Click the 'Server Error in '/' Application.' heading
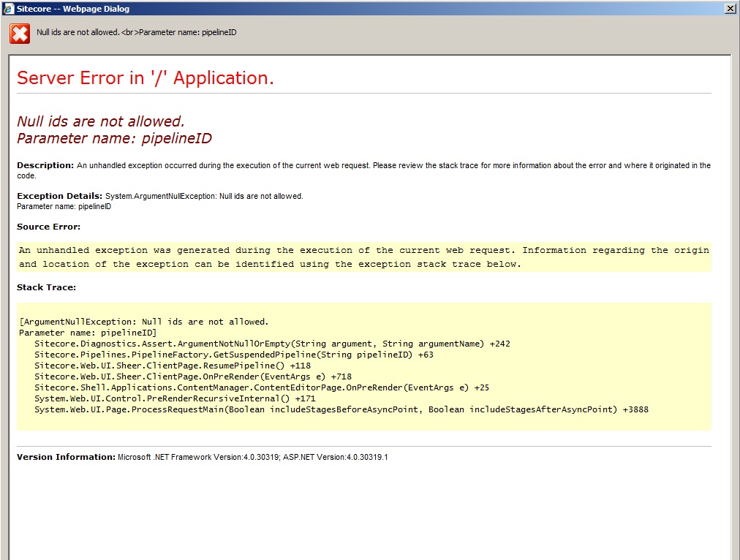The image size is (740, 560). (x=146, y=77)
